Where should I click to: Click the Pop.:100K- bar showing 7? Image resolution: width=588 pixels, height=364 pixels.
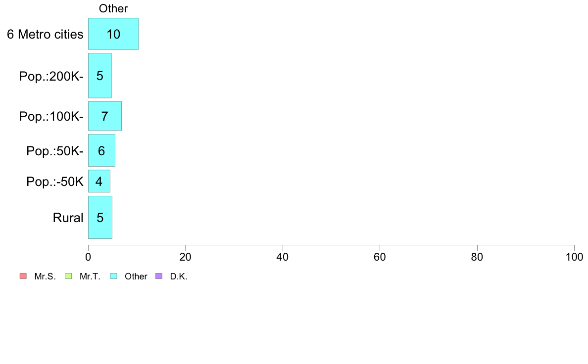104,116
